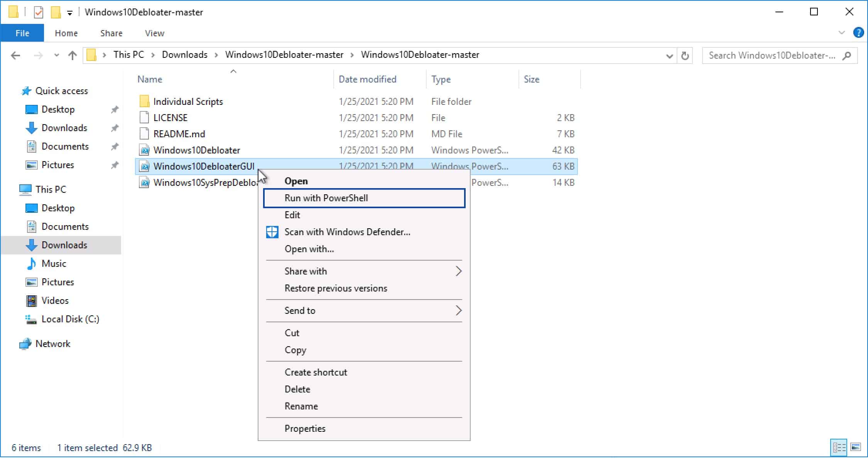Viewport: 868px width, 458px height.
Task: Click This PC breadcrumb in address bar
Action: coord(128,55)
